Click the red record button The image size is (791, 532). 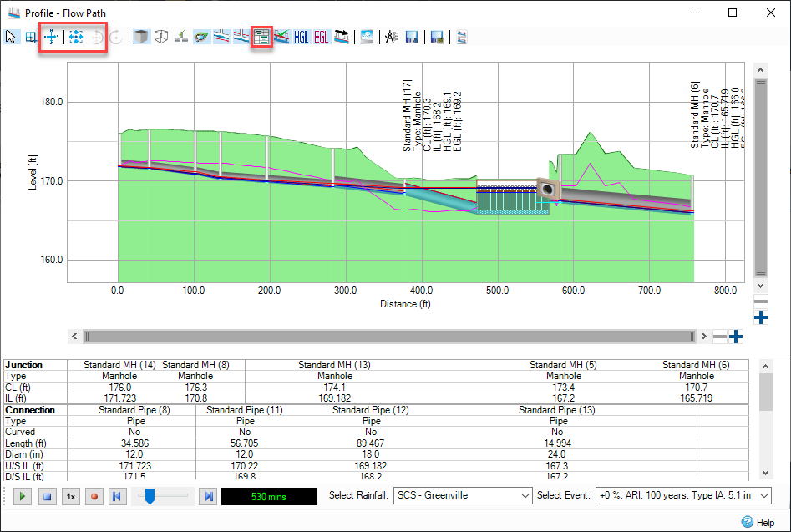coord(94,497)
